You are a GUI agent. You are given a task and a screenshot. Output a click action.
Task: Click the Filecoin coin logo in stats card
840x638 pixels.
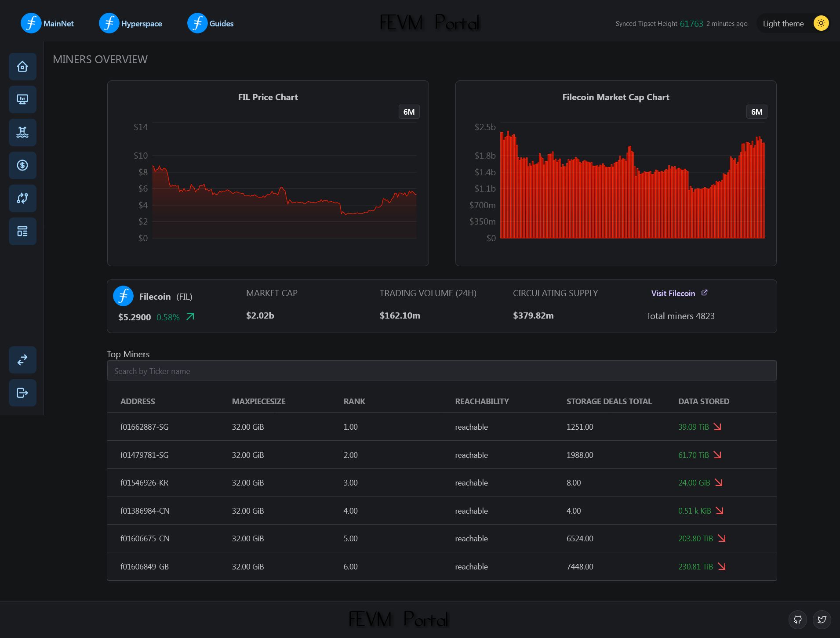coord(123,296)
